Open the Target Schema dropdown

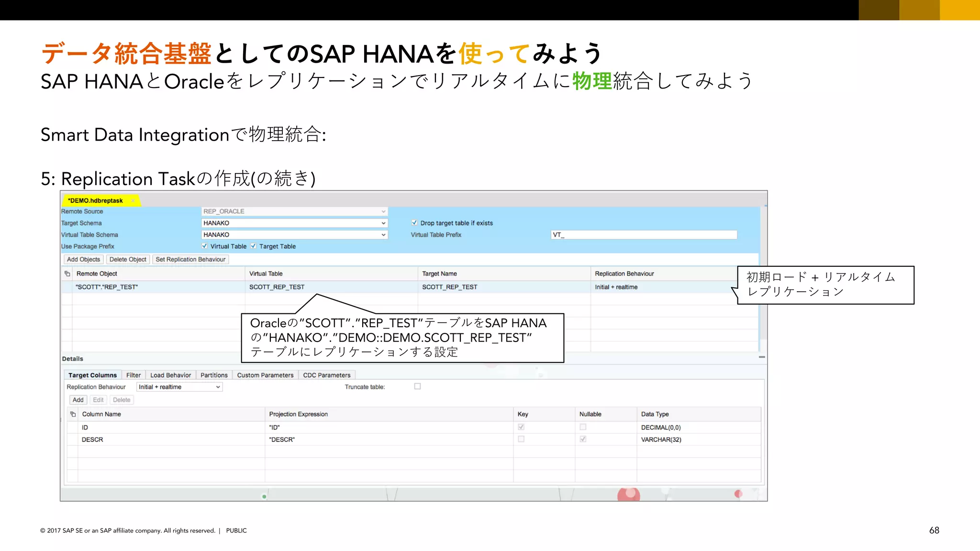(294, 223)
